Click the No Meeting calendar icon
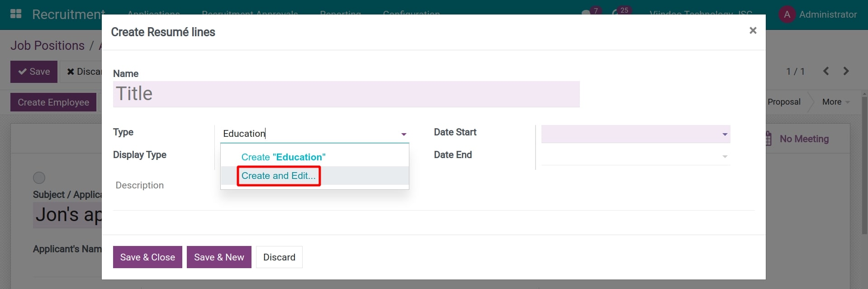The width and height of the screenshot is (868, 289). [x=768, y=139]
